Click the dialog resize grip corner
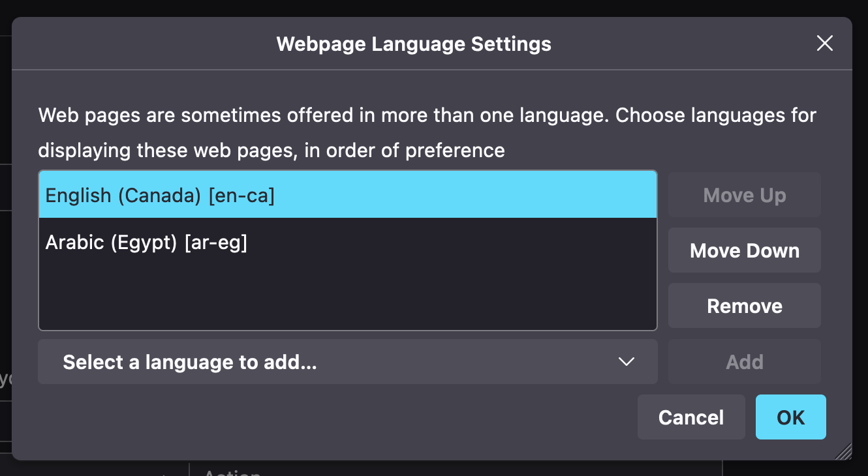 (845, 450)
